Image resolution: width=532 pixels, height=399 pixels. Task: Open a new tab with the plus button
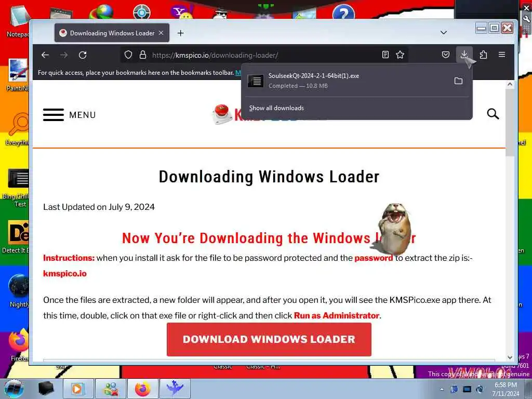pos(180,33)
